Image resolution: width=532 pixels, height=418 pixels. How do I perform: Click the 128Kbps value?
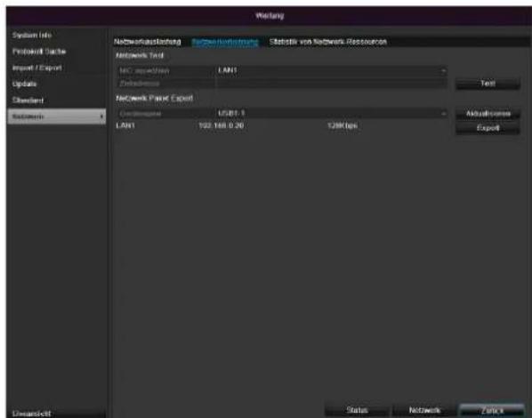(x=343, y=126)
